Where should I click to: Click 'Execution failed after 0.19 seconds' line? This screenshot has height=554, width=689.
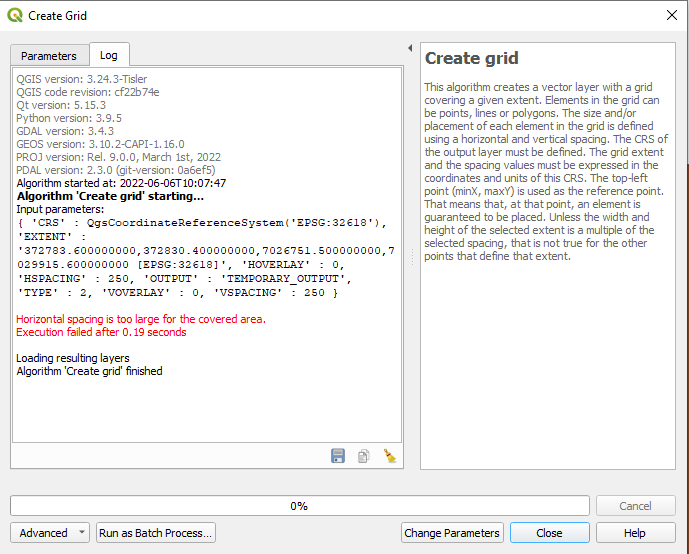(101, 332)
